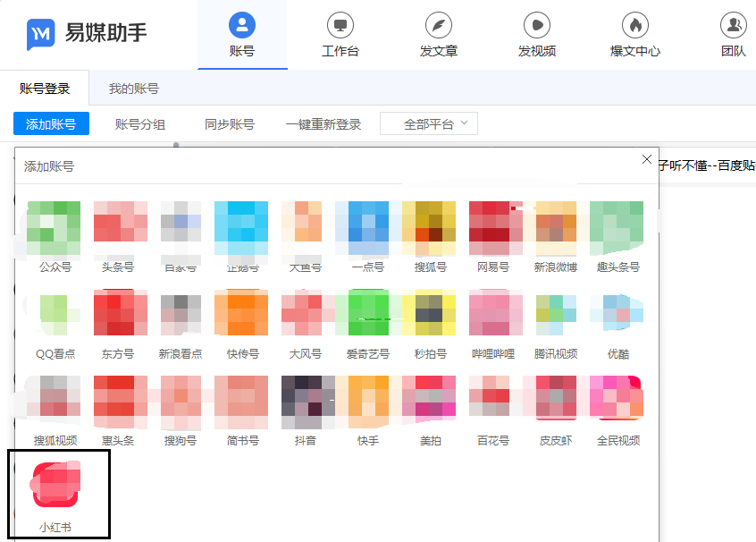Screen dimensions: 756x542
Task: Select the QQ看点 platform icon
Action: coord(54,315)
